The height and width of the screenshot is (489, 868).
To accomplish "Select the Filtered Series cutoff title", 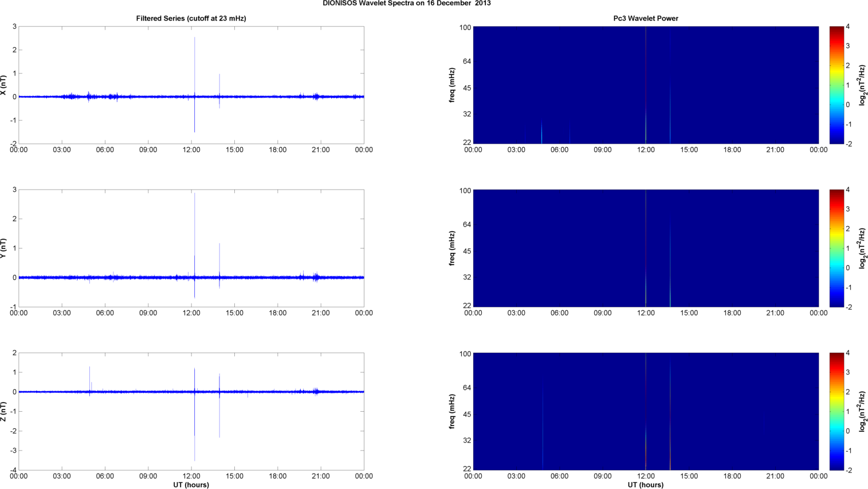I will coord(191,18).
